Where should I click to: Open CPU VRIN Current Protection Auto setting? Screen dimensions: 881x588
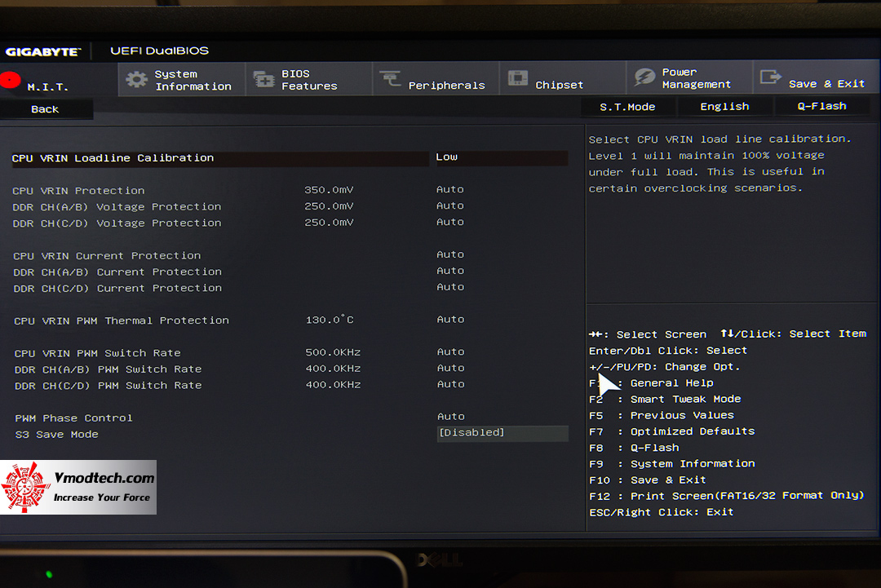point(450,254)
